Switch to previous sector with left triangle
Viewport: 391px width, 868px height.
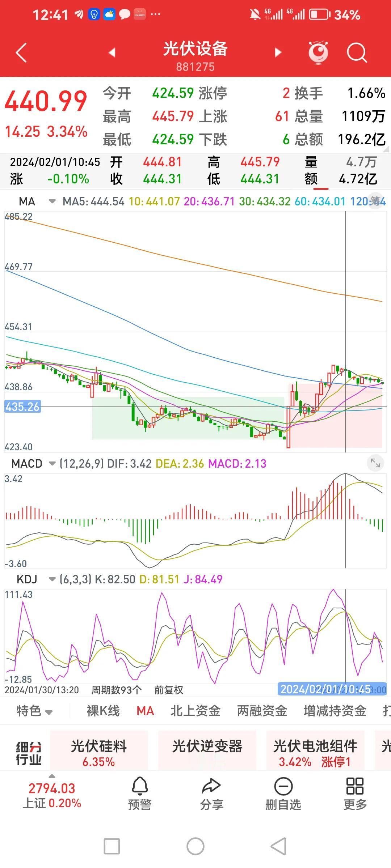pyautogui.click(x=112, y=53)
